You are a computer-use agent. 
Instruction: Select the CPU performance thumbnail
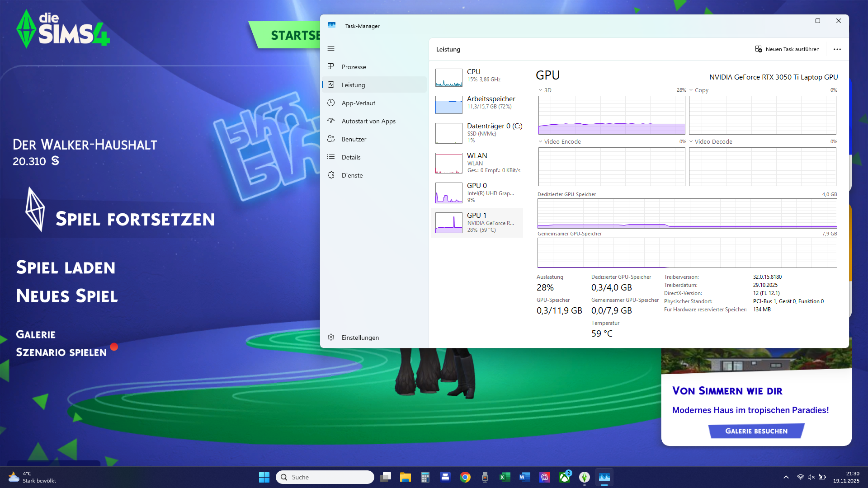click(449, 77)
